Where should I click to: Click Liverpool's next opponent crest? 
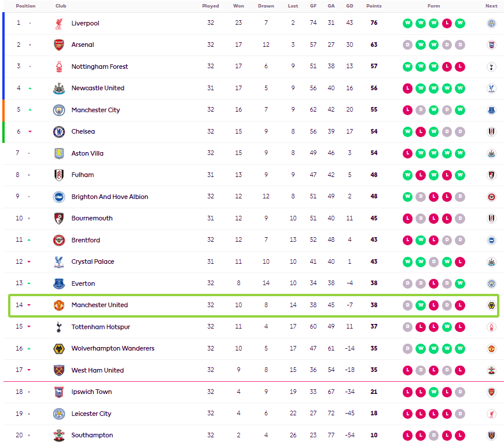(491, 23)
